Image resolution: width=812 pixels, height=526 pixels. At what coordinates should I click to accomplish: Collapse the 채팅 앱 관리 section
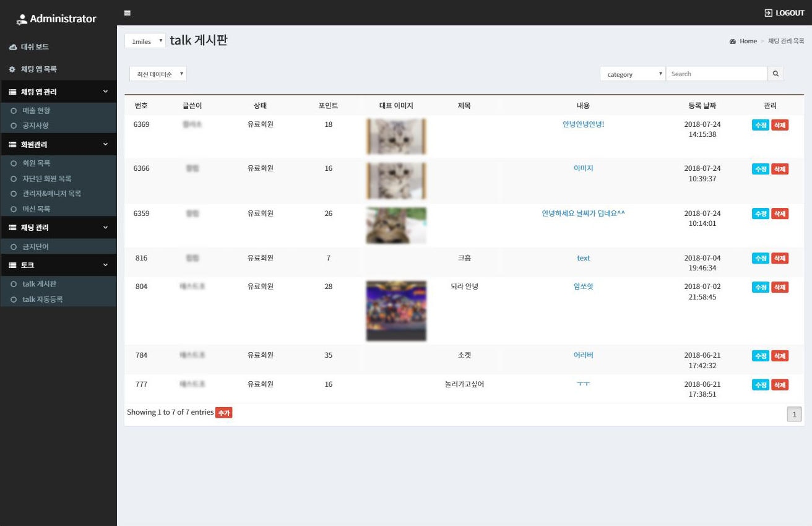(x=58, y=92)
